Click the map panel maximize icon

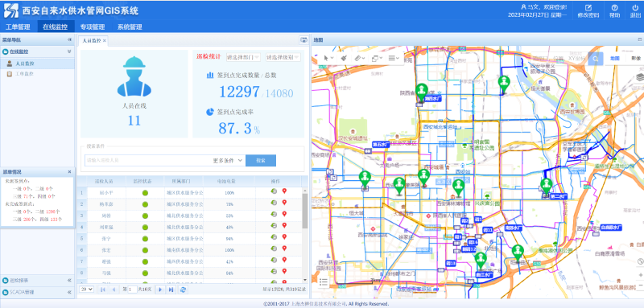click(639, 39)
